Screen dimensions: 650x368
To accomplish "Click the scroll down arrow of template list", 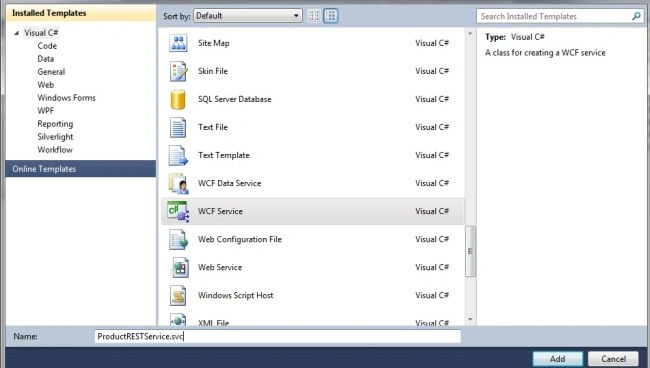I will (470, 319).
